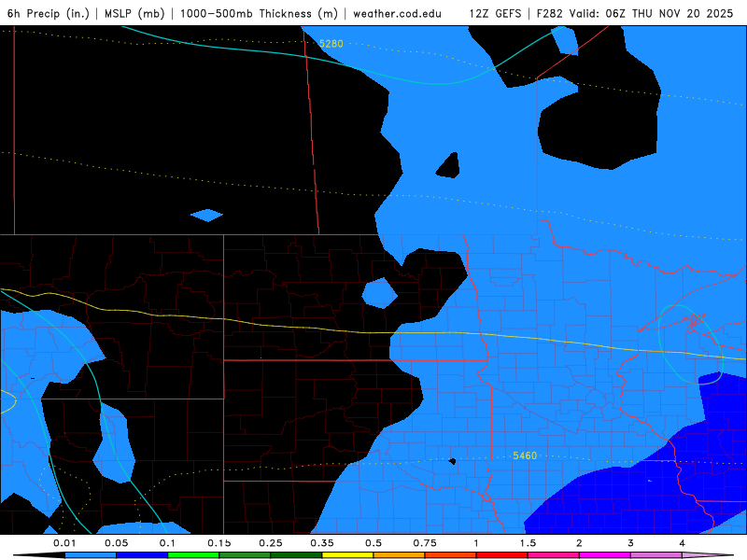Click the red 1–1.5 legend swatch
The image size is (747, 560).
coord(502,555)
